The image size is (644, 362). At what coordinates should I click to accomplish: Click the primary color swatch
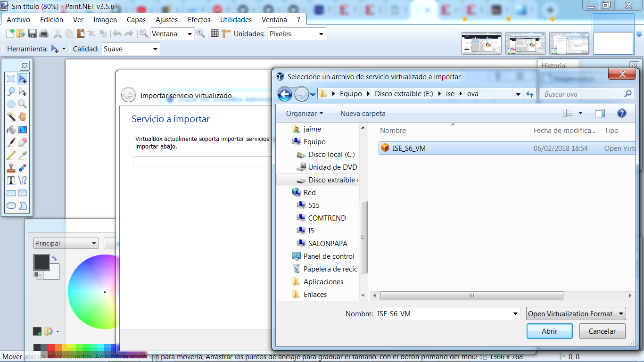coord(41,262)
